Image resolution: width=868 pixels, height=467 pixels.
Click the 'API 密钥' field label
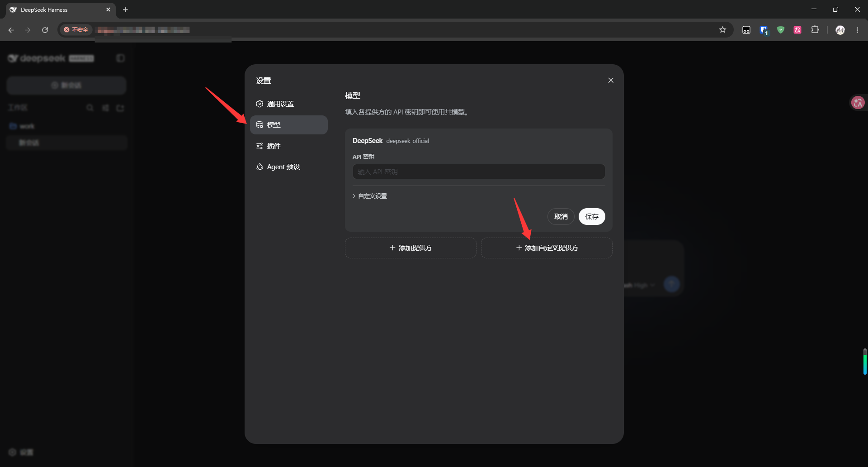coord(363,157)
